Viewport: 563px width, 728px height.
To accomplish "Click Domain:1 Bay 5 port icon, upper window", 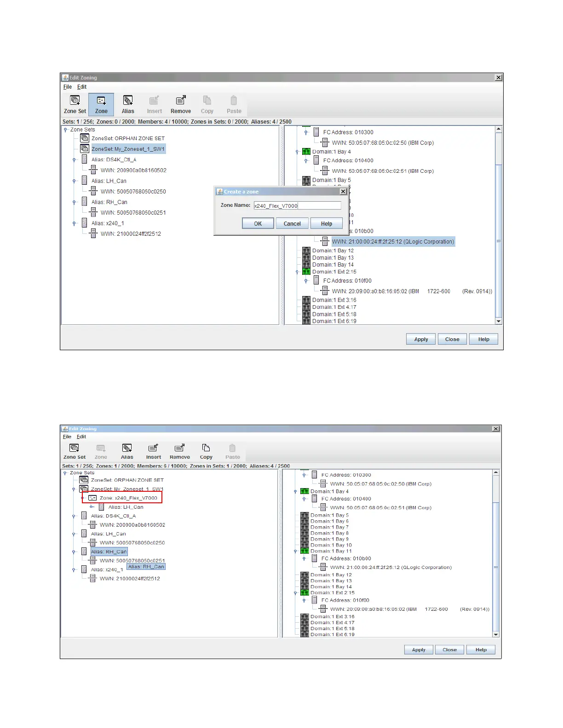I will tap(306, 180).
